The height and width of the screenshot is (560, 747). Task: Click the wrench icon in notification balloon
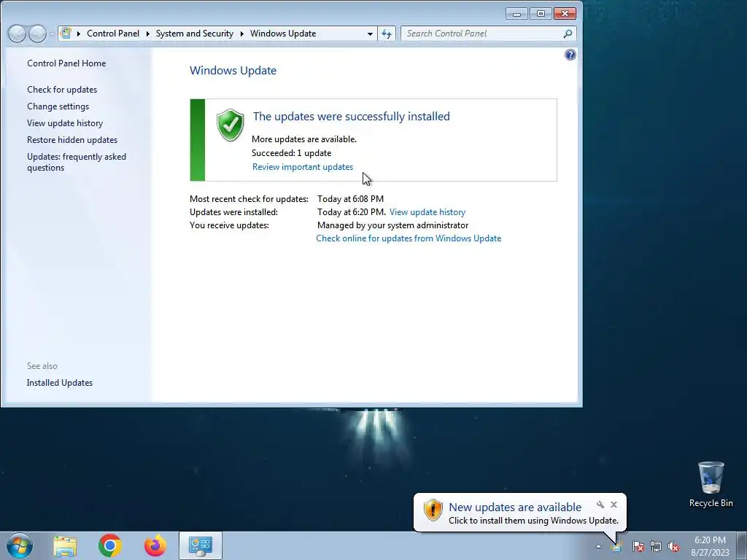(x=600, y=505)
